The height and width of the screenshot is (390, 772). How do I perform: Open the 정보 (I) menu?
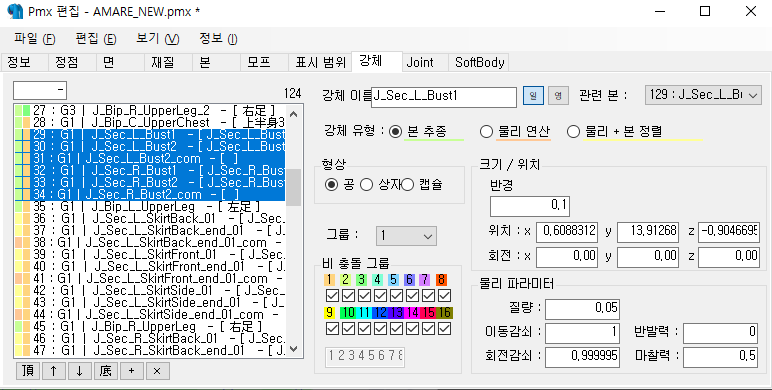(218, 39)
